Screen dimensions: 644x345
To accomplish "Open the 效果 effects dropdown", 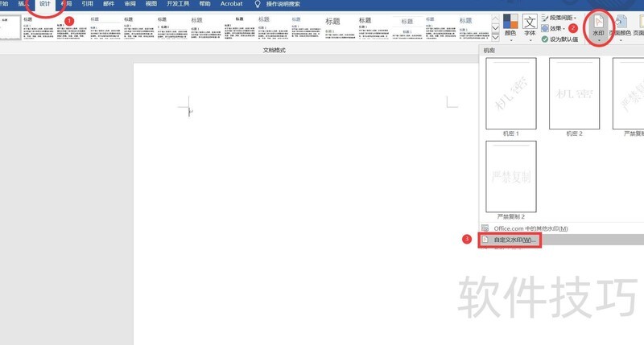I will coord(554,28).
